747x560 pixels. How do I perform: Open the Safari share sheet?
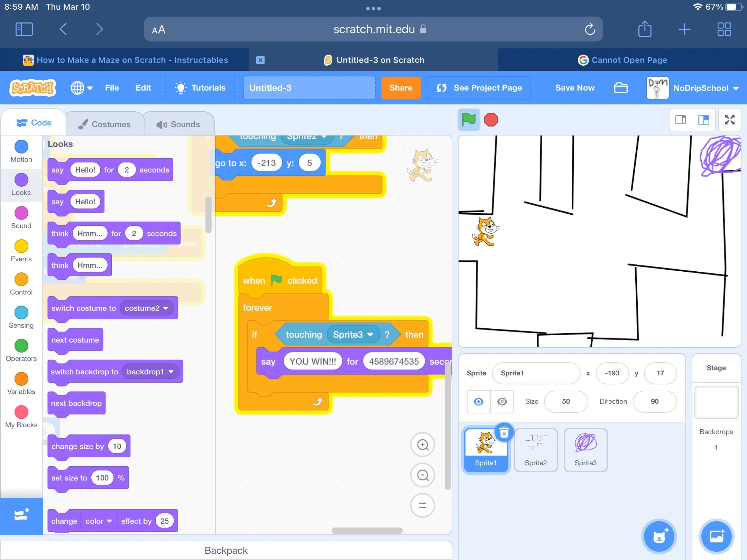(645, 29)
